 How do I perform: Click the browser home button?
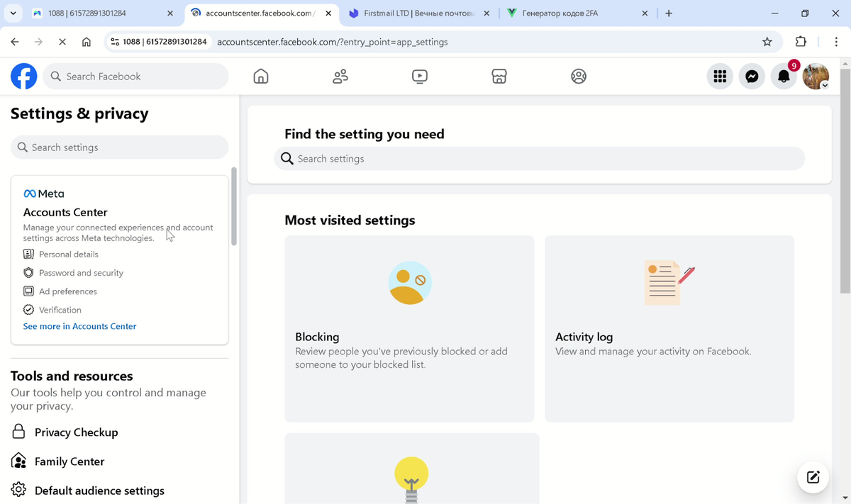pyautogui.click(x=87, y=42)
